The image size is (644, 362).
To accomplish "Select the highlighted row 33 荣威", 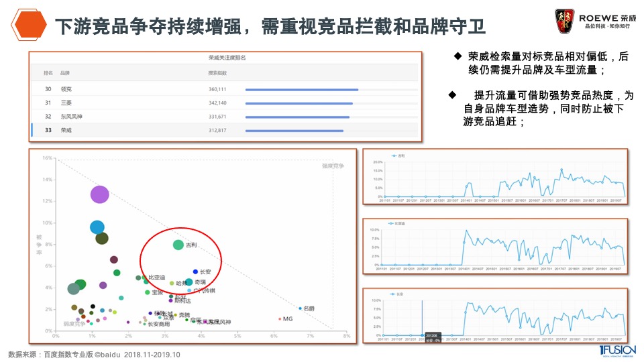I will (x=225, y=130).
